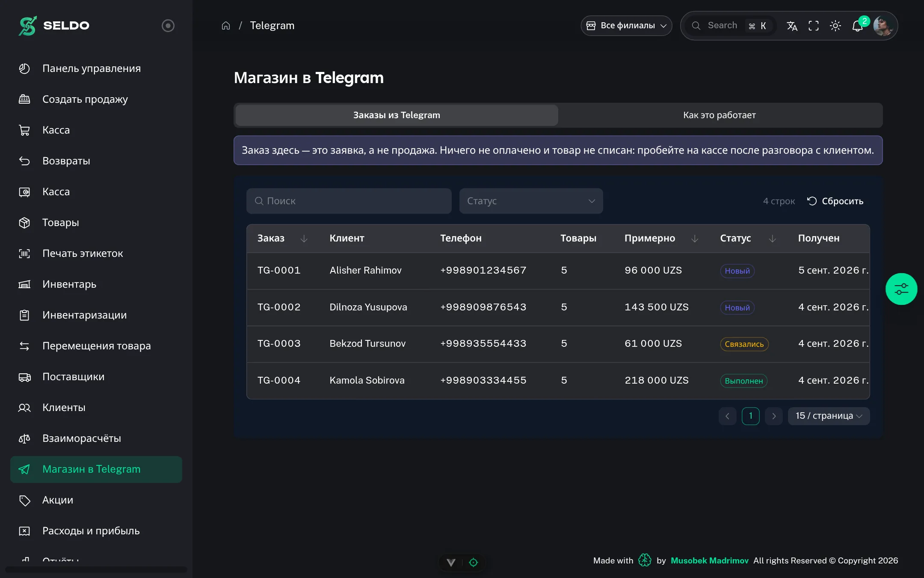
Task: Open the language translate icon
Action: (x=792, y=26)
